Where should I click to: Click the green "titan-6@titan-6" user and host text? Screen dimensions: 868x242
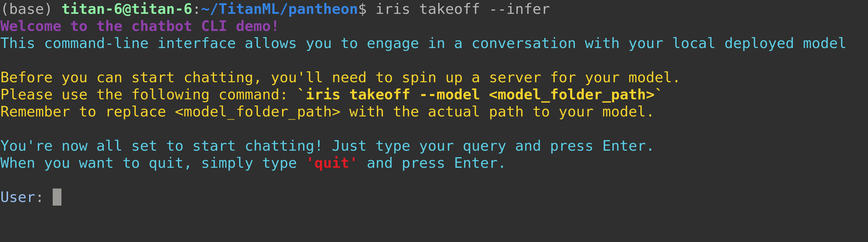coord(127,9)
